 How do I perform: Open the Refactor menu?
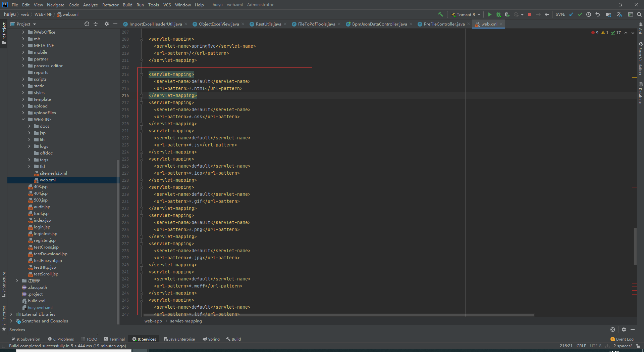[x=110, y=5]
